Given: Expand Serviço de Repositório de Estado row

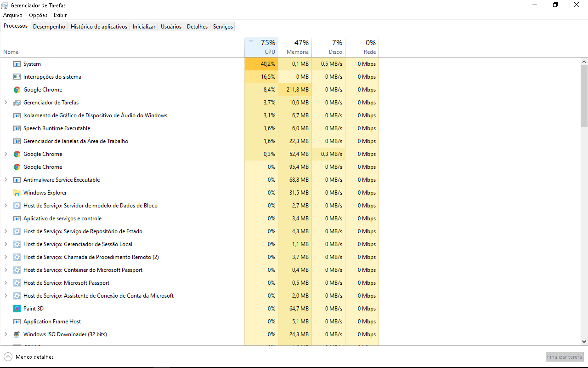Looking at the screenshot, I should click(x=6, y=231).
